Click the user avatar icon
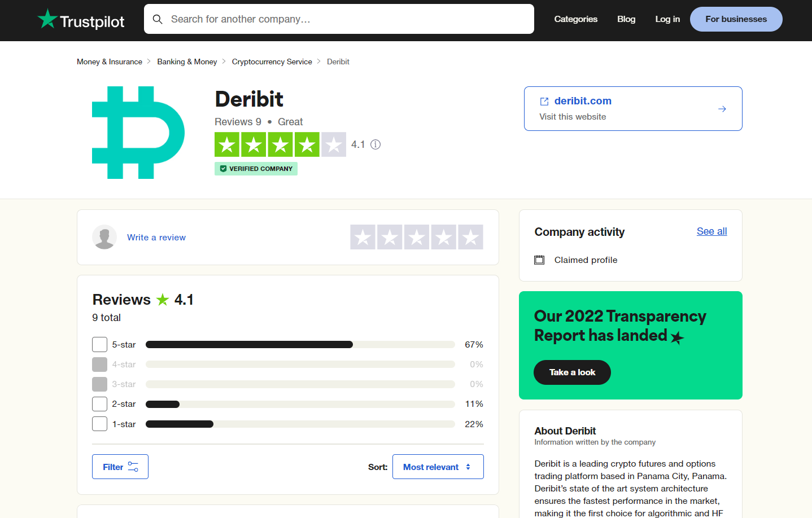The width and height of the screenshot is (812, 518). point(104,237)
